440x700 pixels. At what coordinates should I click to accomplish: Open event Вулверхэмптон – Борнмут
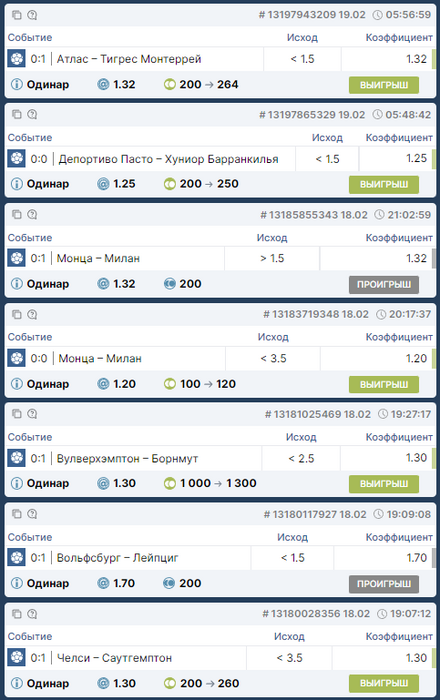[x=127, y=458]
